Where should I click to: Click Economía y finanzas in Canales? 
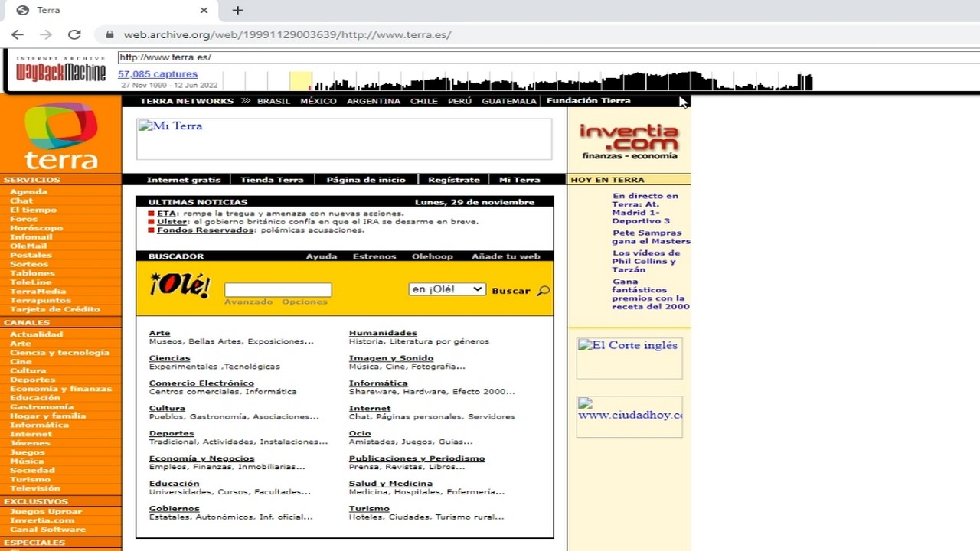point(60,389)
